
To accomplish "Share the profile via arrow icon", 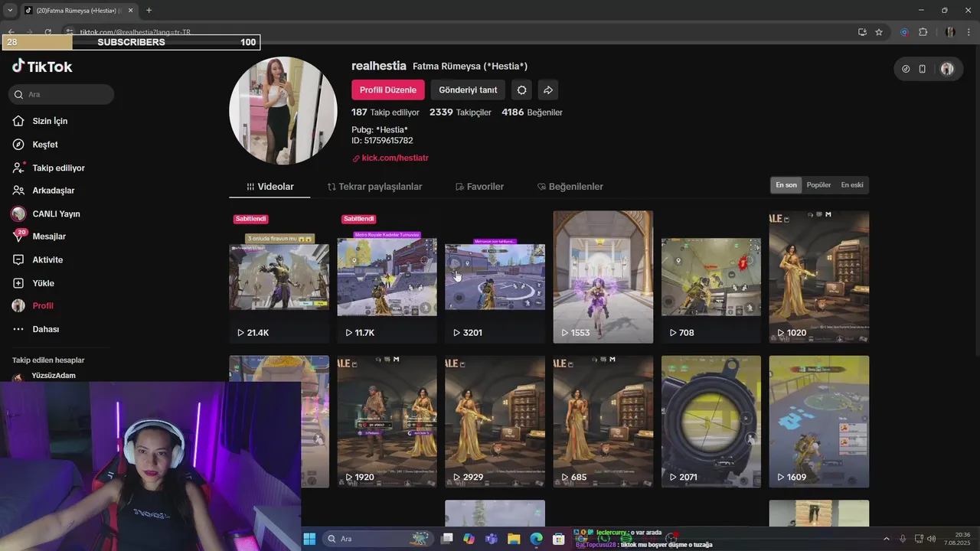I will point(548,90).
